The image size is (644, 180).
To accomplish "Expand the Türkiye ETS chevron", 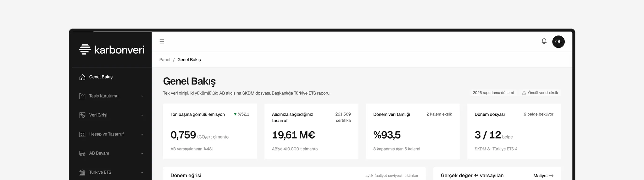I will tap(142, 172).
